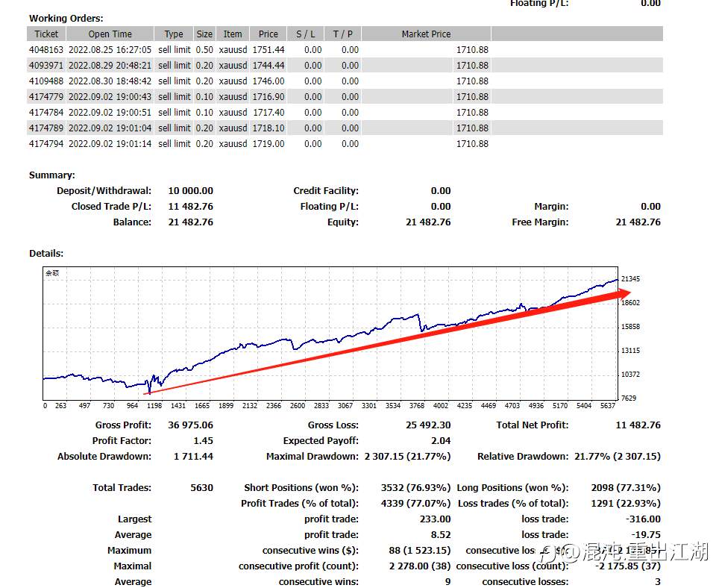Select ticket number 4174789
The width and height of the screenshot is (716, 588).
[x=46, y=128]
